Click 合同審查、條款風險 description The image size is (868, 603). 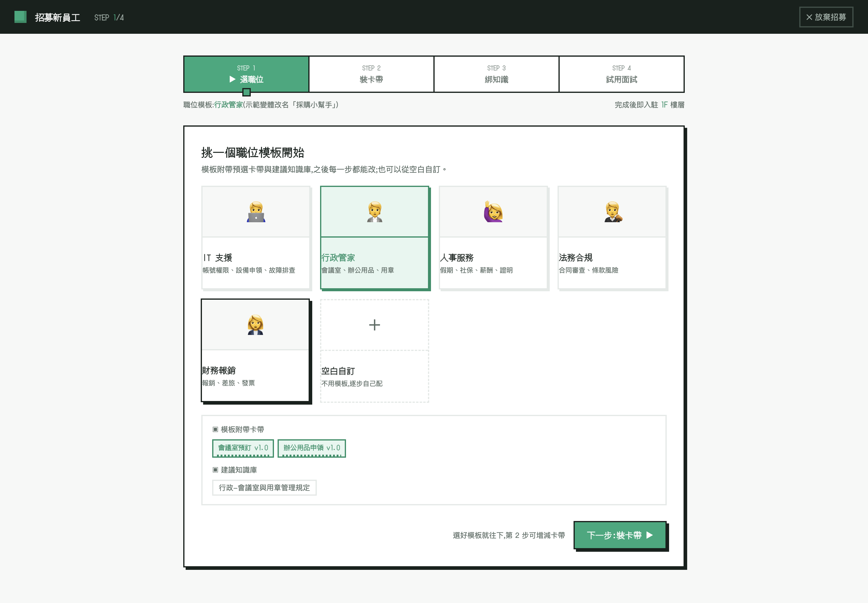pyautogui.click(x=588, y=270)
